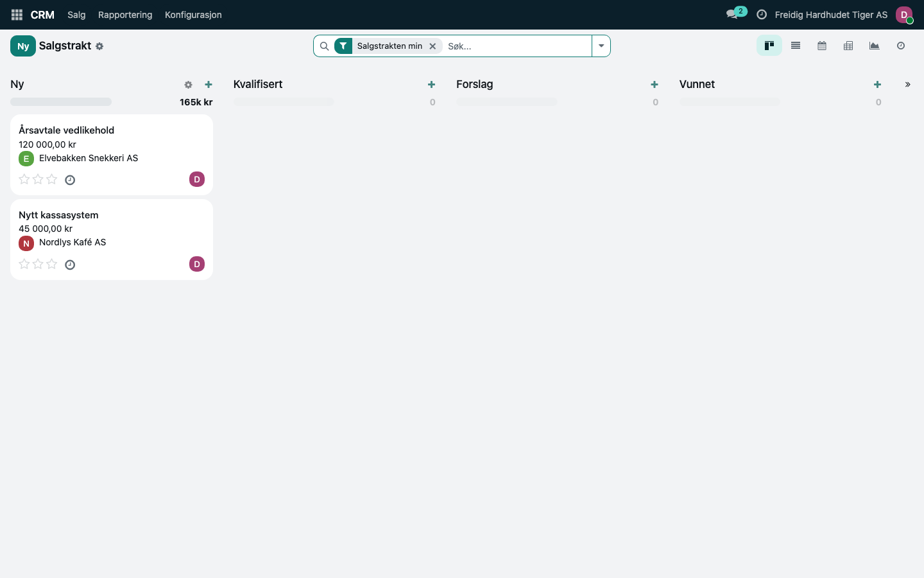Switch to the Kanban view

click(769, 46)
